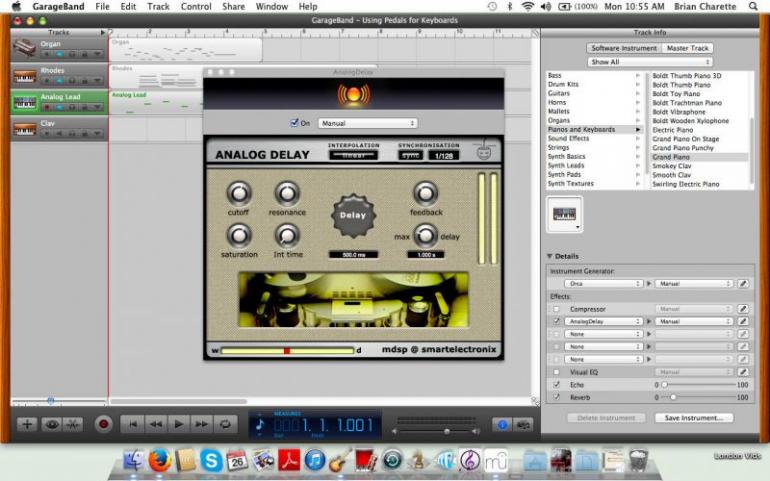
Task: Edit Visual EQ using its pencil button
Action: (x=743, y=372)
